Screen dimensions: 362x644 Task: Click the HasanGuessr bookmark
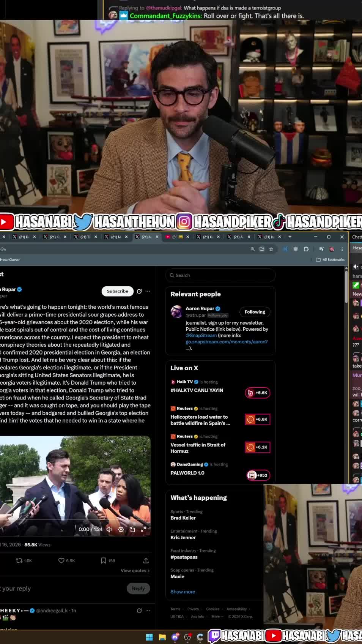point(10,260)
